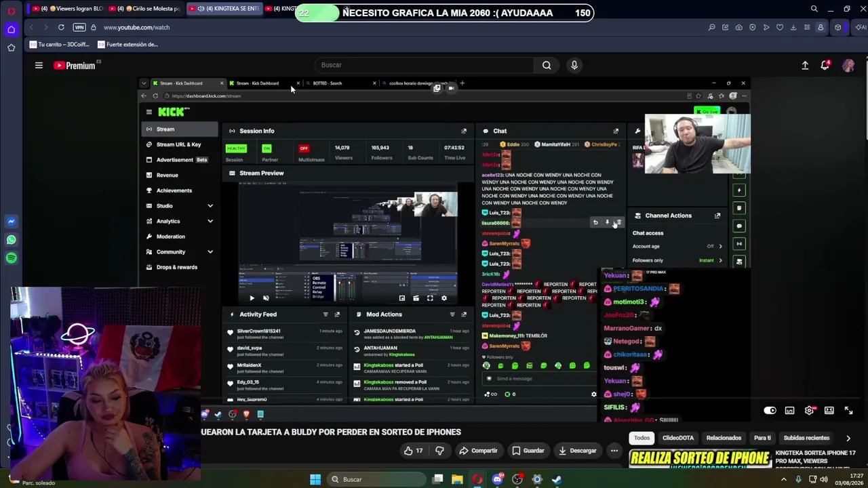
Task: Show hidden system tray icons chevron
Action: [784, 479]
